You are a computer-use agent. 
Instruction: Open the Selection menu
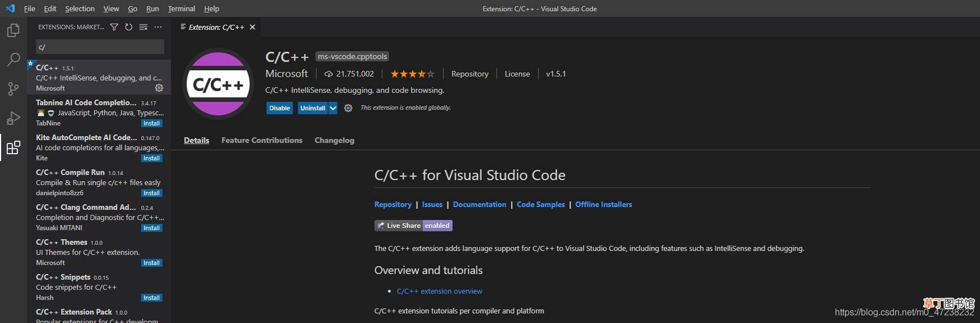80,8
